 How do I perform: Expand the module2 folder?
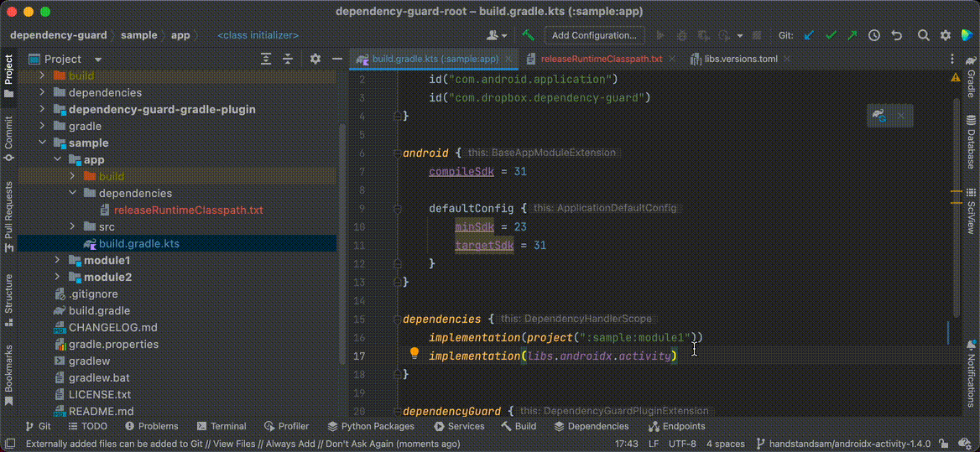58,277
